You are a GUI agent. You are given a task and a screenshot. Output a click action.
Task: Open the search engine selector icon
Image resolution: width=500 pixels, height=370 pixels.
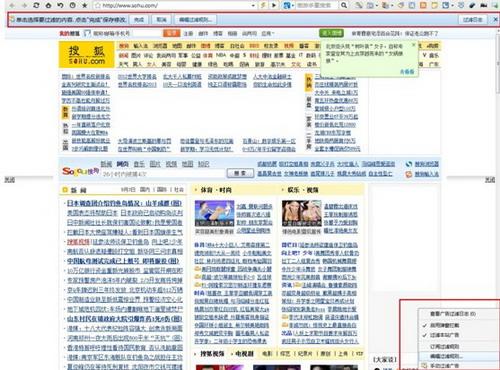(x=288, y=5)
